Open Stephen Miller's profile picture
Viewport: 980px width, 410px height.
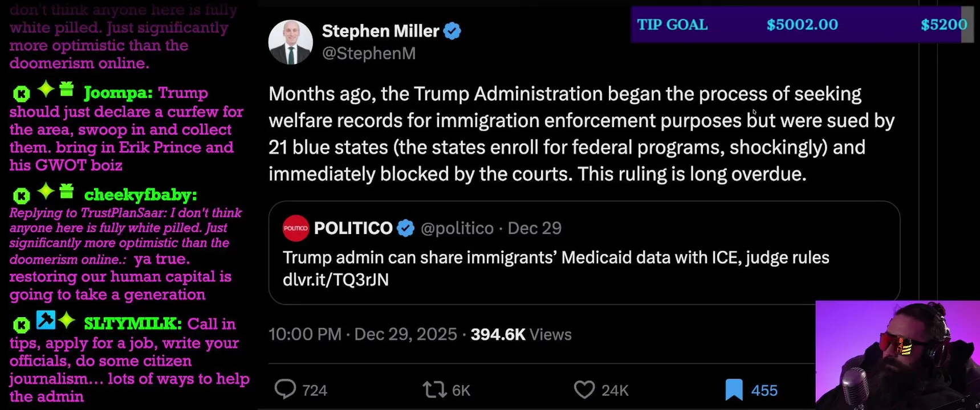click(x=291, y=42)
